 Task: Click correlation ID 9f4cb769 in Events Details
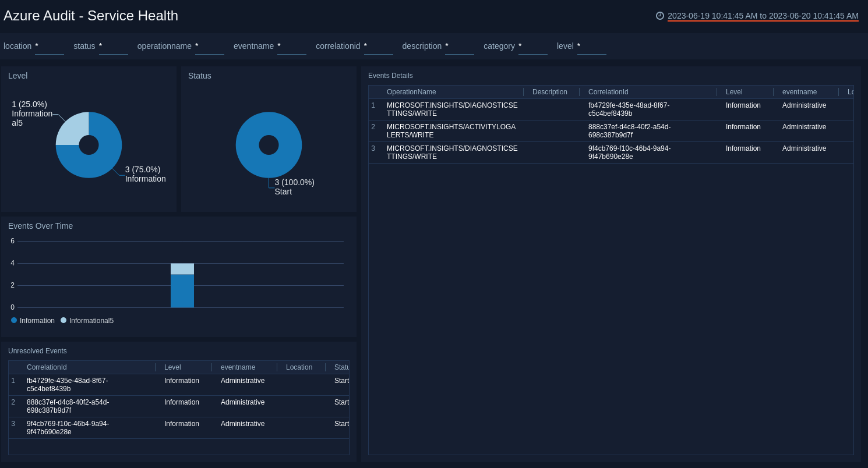click(x=629, y=153)
